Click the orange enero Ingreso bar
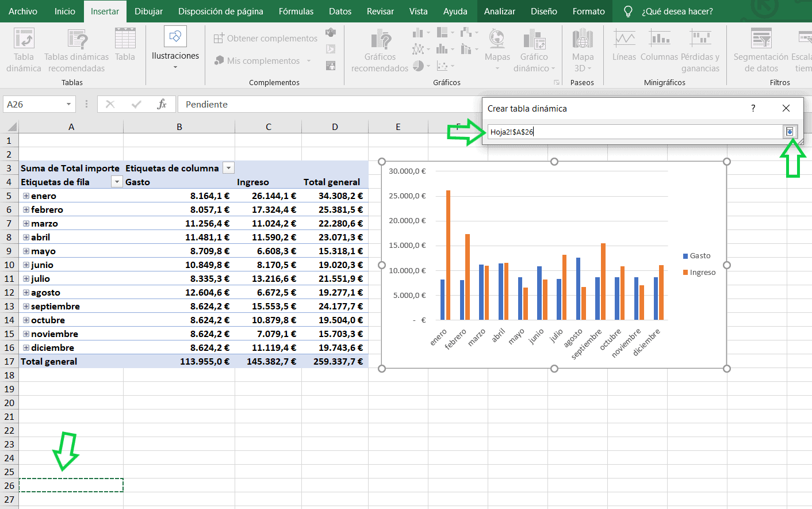The image size is (812, 509). pyautogui.click(x=448, y=255)
